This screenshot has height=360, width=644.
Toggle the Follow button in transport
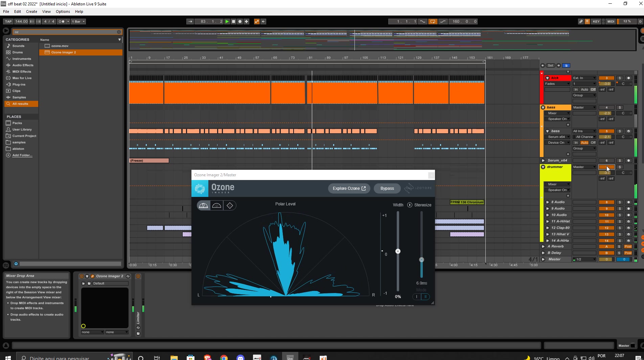(x=190, y=21)
